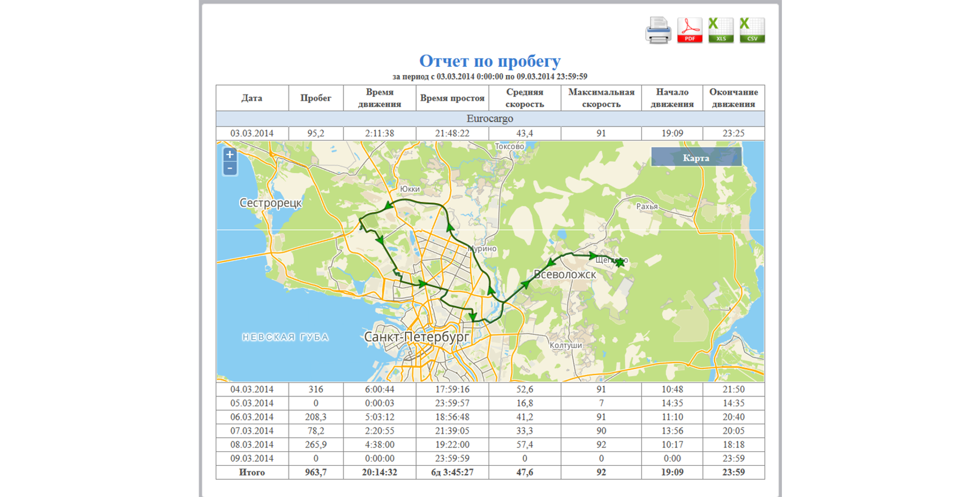The height and width of the screenshot is (497, 980).
Task: Open the Карта map layer switcher
Action: 696,158
